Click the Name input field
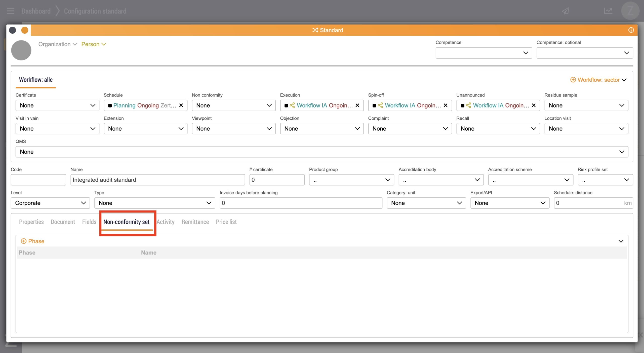This screenshot has height=353, width=644. click(157, 180)
